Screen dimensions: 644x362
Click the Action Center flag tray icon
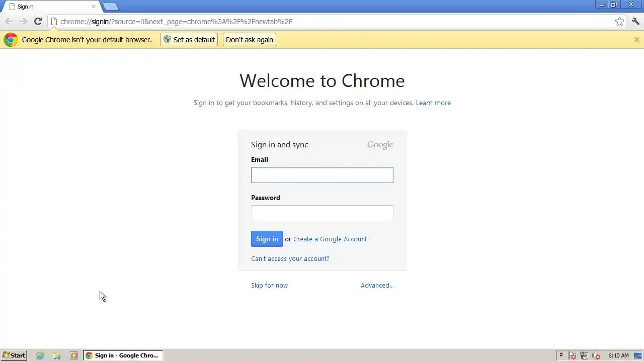(572, 355)
